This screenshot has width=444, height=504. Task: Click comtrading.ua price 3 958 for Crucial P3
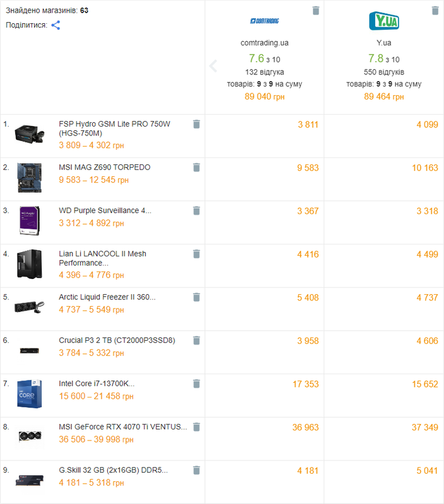pyautogui.click(x=308, y=341)
